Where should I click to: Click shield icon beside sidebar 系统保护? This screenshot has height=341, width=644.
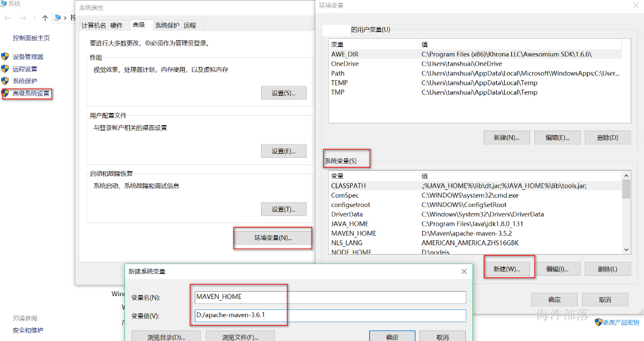(x=5, y=80)
